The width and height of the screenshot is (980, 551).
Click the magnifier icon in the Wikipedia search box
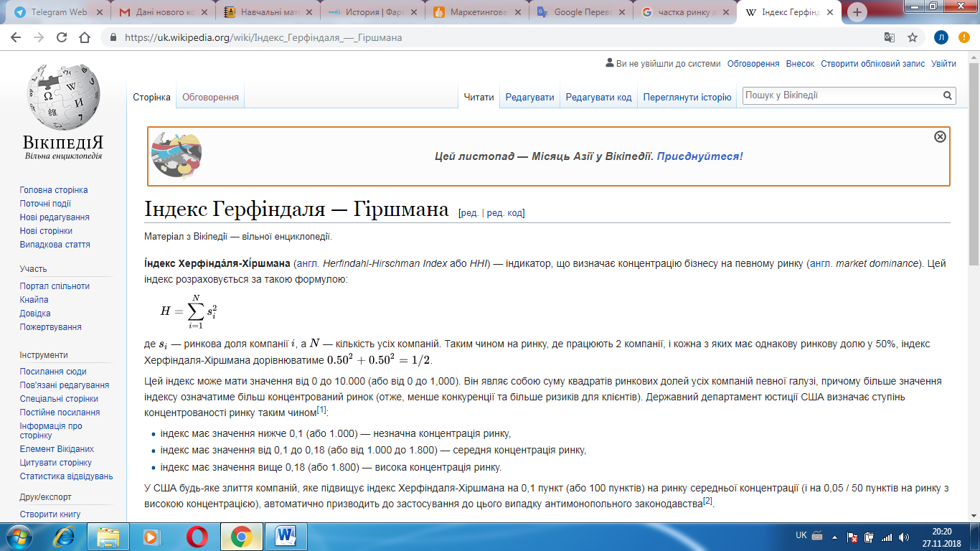pyautogui.click(x=948, y=95)
